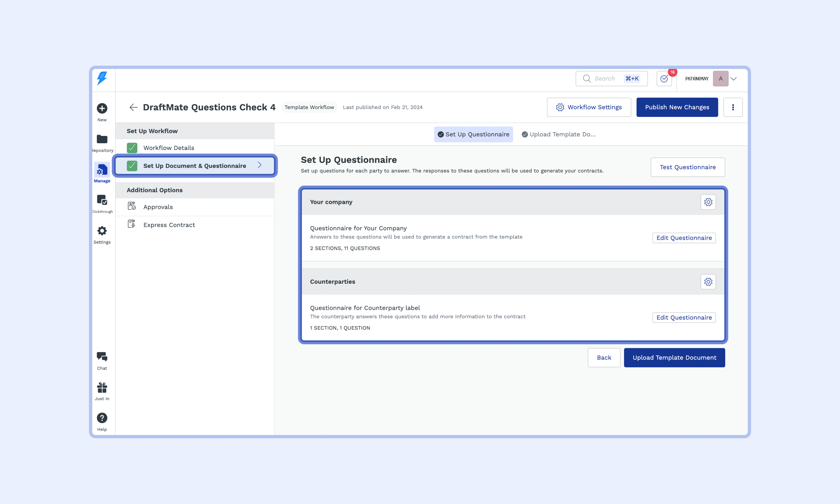Image resolution: width=840 pixels, height=504 pixels.
Task: Click the Publish New Changes button
Action: pyautogui.click(x=677, y=107)
